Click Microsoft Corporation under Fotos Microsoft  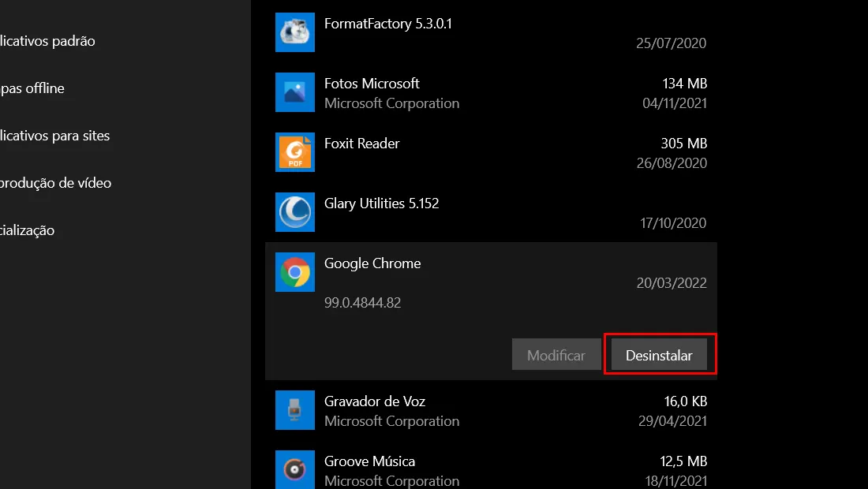(392, 103)
